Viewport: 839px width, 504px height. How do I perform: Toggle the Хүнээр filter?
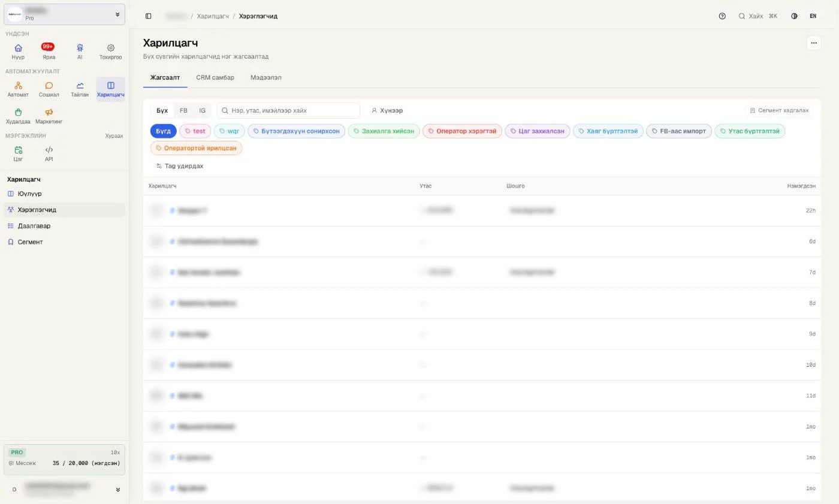[387, 110]
